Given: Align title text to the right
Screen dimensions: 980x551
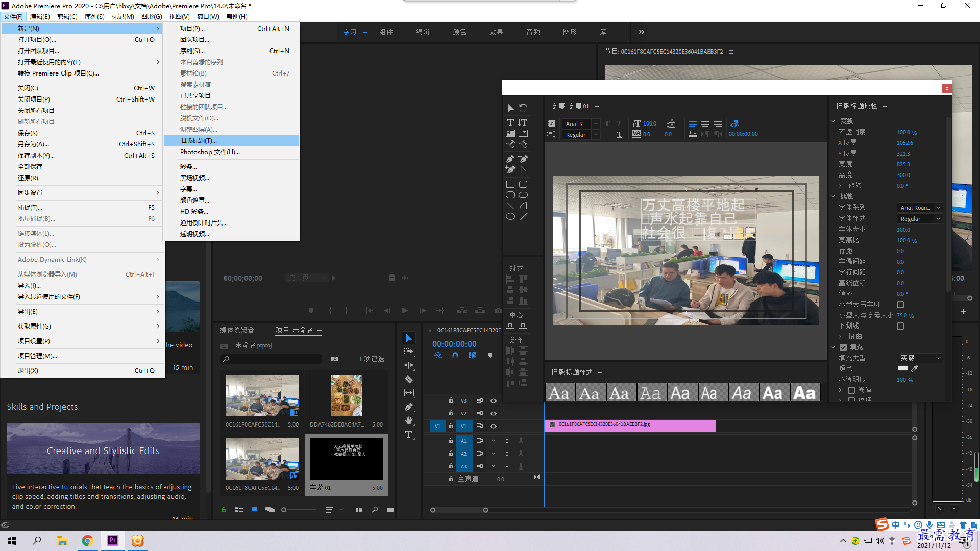Looking at the screenshot, I should (x=718, y=123).
